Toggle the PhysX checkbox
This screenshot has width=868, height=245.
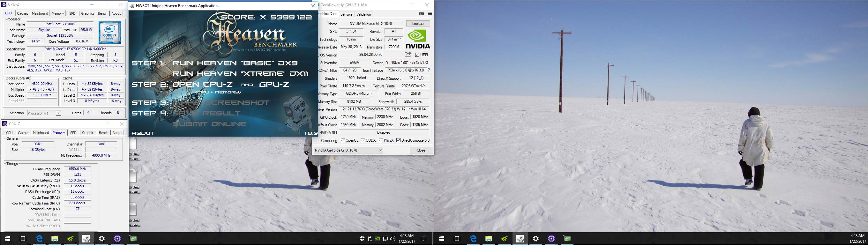pos(381,140)
